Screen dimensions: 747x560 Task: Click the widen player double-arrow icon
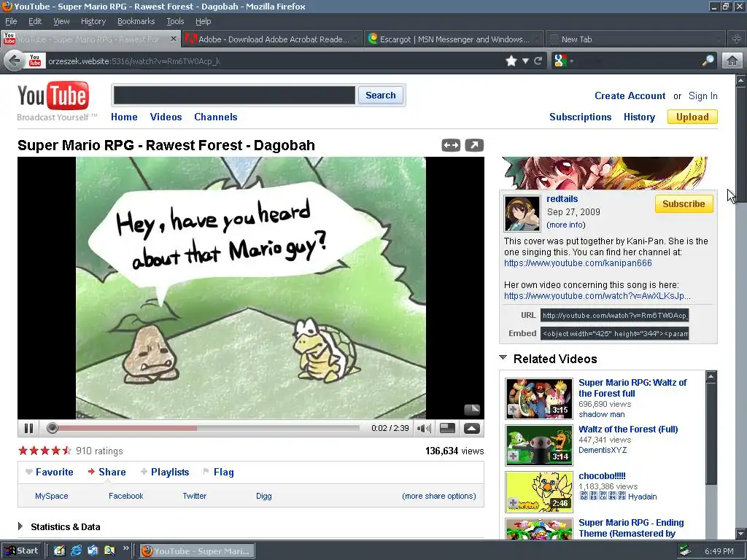[x=451, y=145]
